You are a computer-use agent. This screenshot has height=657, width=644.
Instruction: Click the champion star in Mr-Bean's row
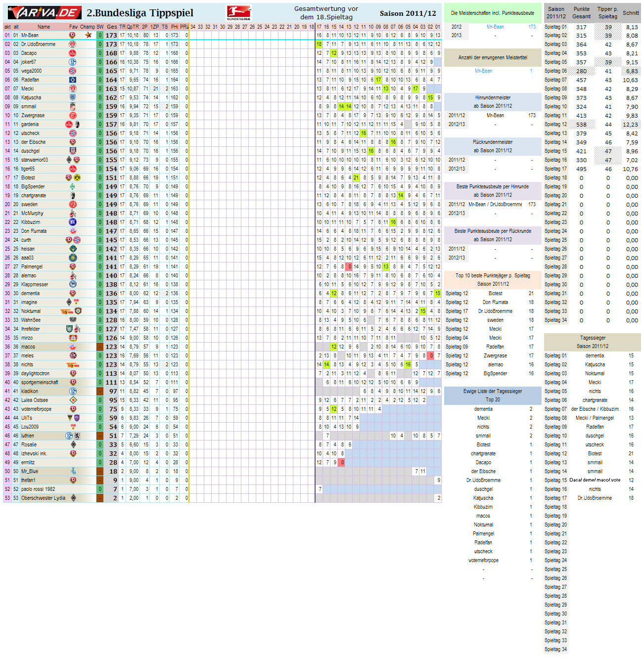pyautogui.click(x=88, y=35)
